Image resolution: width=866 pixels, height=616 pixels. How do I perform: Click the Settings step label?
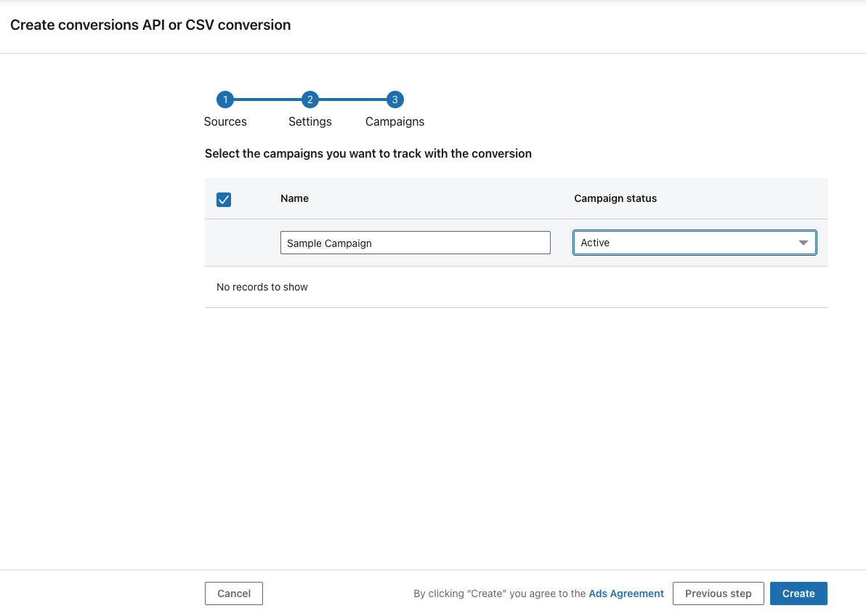pyautogui.click(x=309, y=121)
